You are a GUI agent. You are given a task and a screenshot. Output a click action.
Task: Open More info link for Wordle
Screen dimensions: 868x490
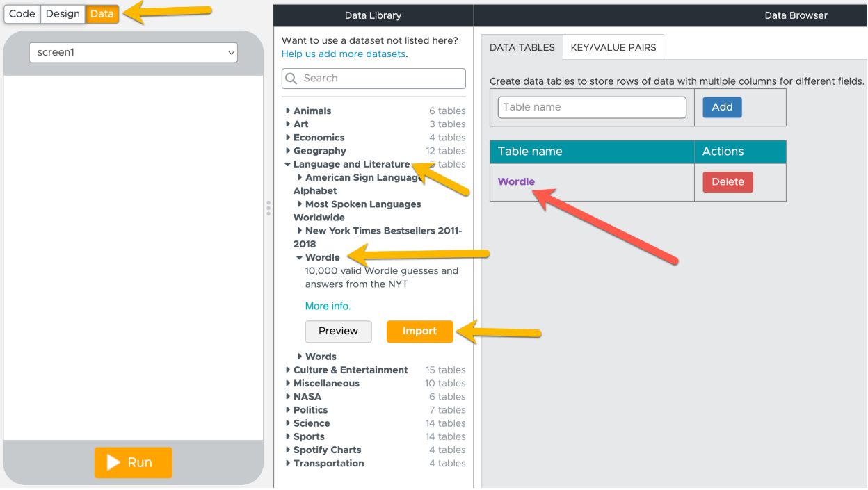click(328, 306)
